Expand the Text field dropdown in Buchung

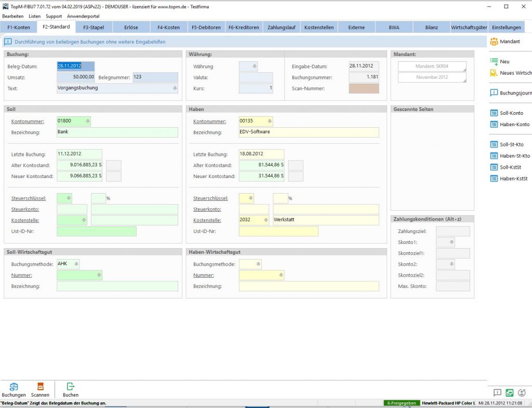(175, 88)
